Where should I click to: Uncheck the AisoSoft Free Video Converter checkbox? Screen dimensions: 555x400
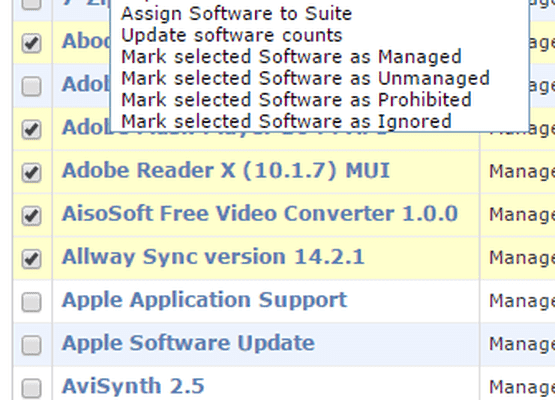click(32, 216)
